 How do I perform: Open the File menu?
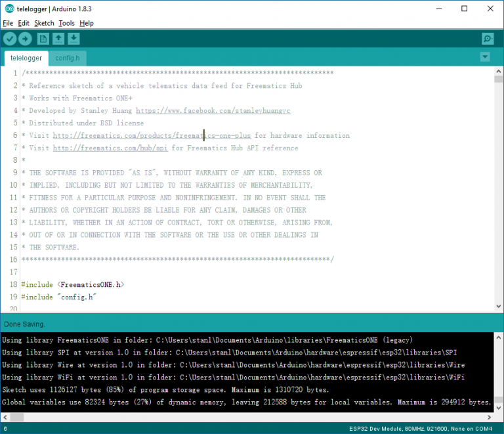tap(8, 23)
